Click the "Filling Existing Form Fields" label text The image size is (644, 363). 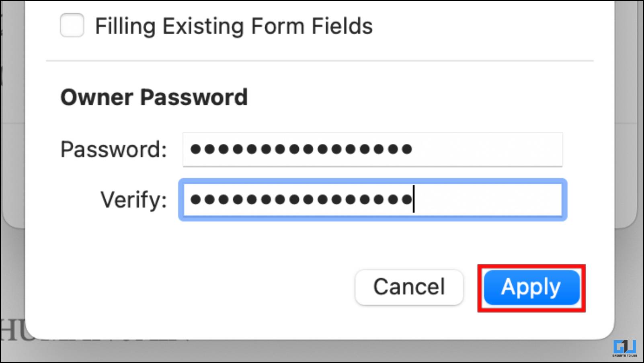coord(234,26)
